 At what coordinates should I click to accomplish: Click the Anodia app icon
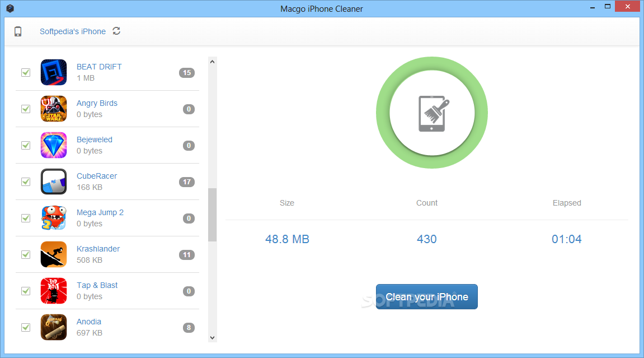[x=53, y=327]
